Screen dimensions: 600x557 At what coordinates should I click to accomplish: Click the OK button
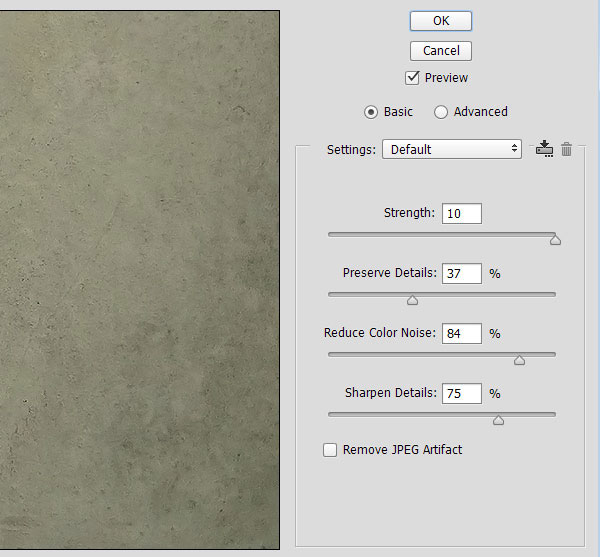(440, 21)
